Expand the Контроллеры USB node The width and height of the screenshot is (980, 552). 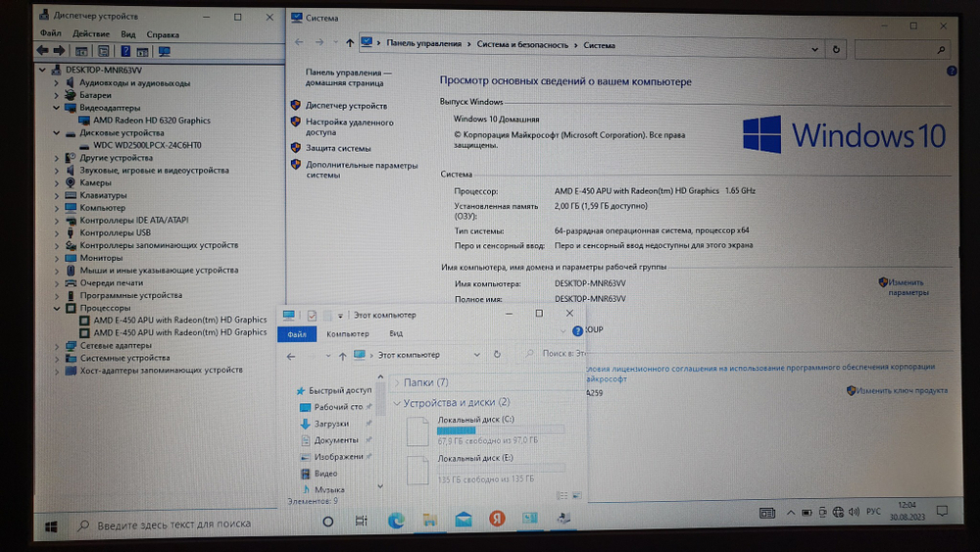coord(56,232)
